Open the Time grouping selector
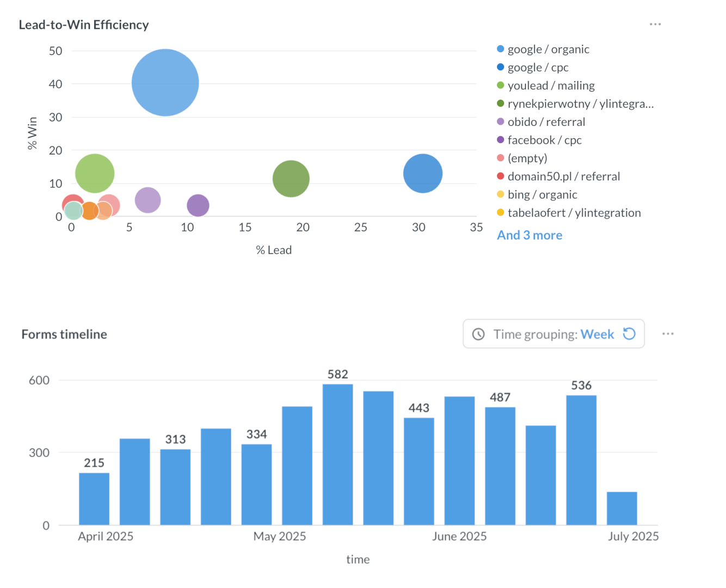The width and height of the screenshot is (726, 588). click(x=553, y=334)
